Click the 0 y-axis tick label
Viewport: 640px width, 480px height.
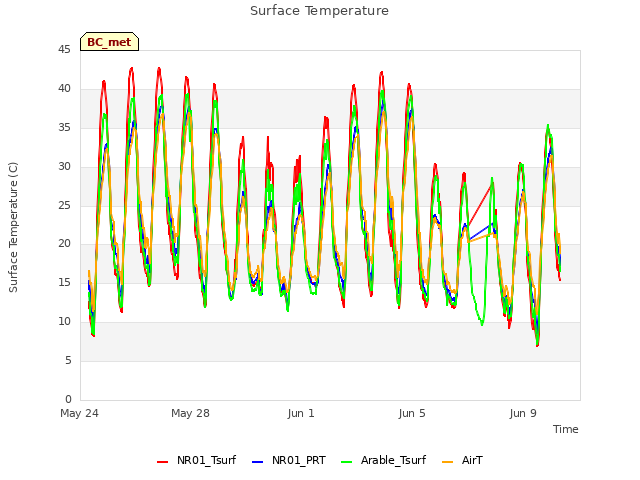(68, 399)
